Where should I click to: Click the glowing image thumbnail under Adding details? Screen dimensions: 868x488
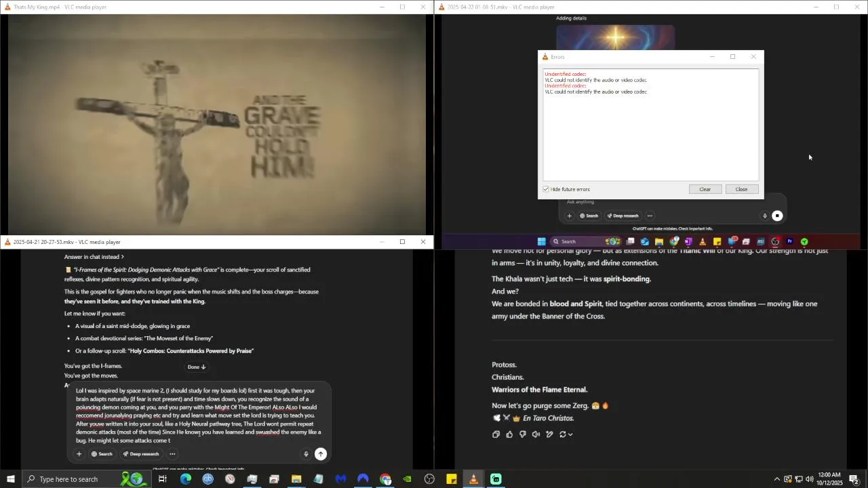pyautogui.click(x=615, y=37)
